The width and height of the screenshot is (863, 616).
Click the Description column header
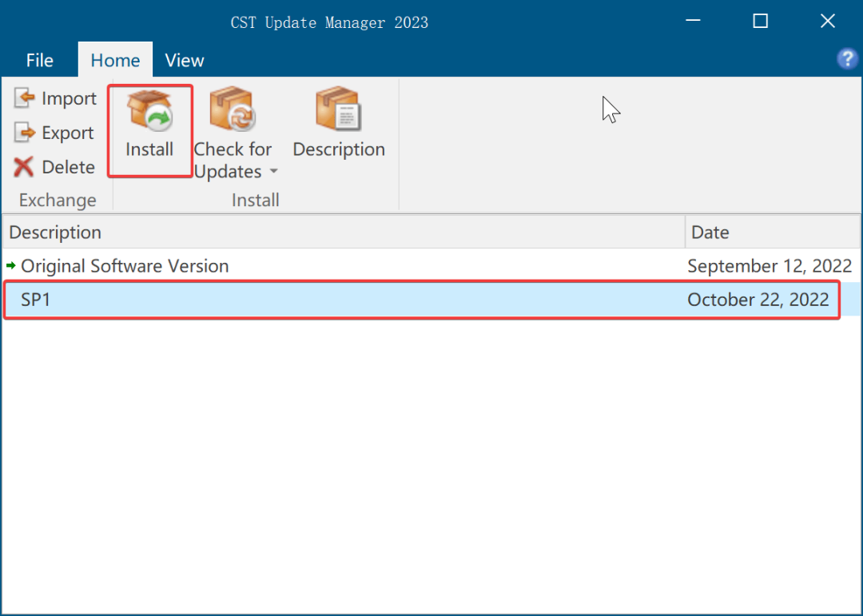(x=54, y=232)
